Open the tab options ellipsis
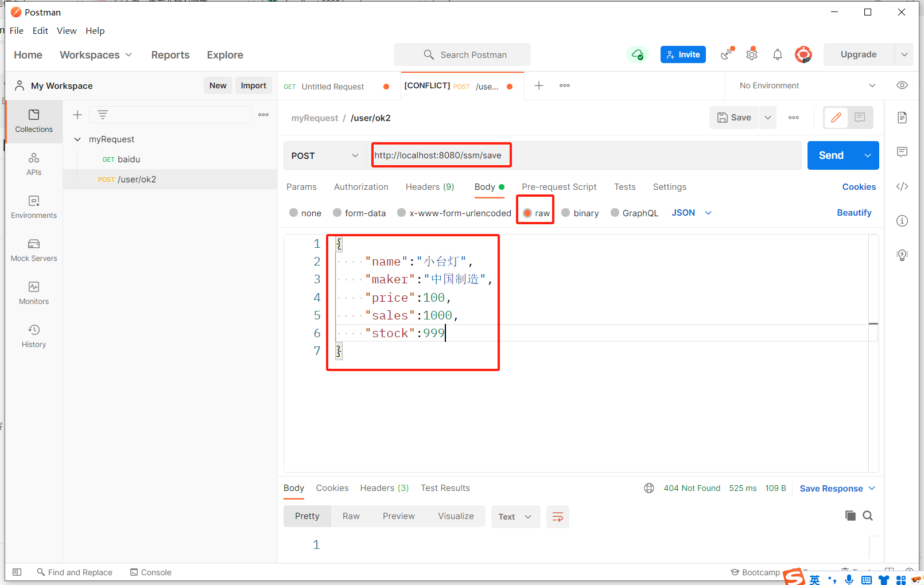The image size is (924, 585). [565, 85]
